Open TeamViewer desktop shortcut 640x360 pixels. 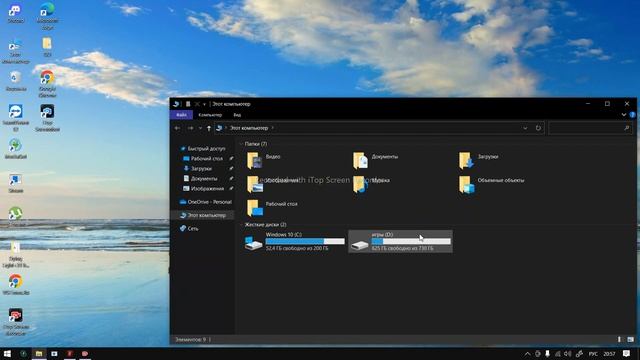coord(16,118)
